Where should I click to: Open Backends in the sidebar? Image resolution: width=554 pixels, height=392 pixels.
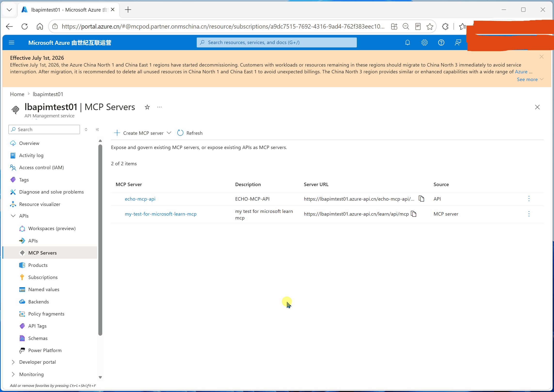(39, 302)
